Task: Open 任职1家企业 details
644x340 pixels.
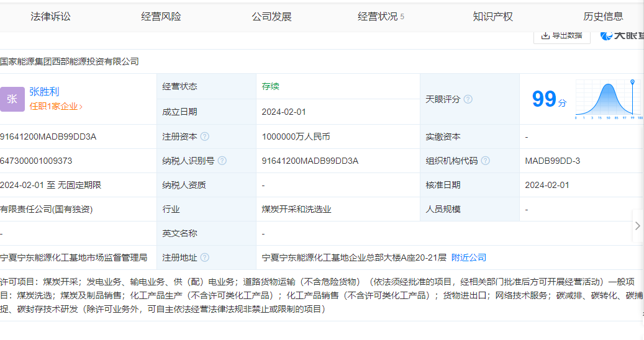Action: click(56, 106)
